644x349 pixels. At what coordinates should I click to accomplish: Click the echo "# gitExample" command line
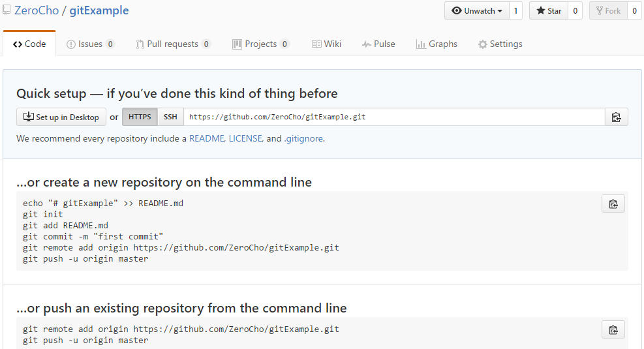point(103,204)
